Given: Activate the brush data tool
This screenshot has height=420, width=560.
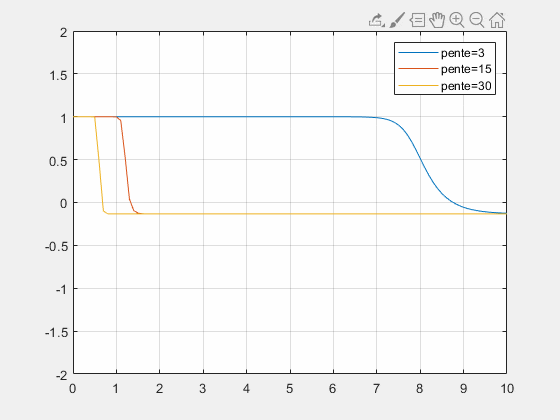Looking at the screenshot, I should point(397,20).
